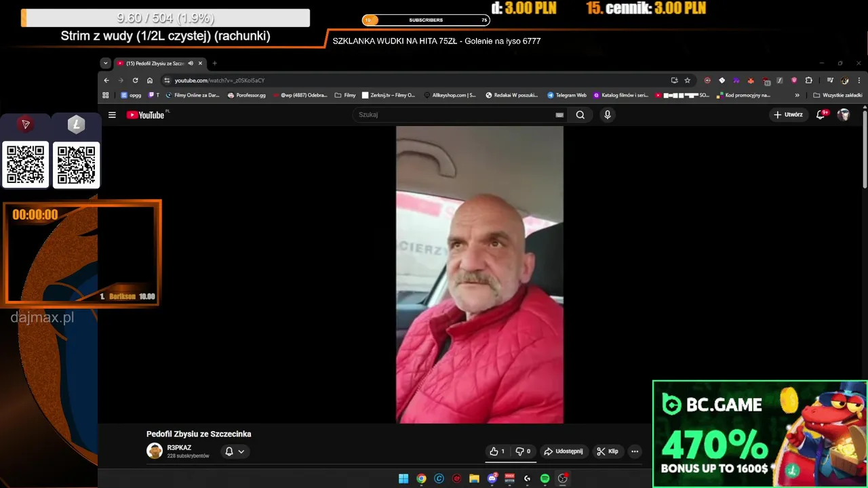This screenshot has width=868, height=488.
Task: Open Spotify from taskbar
Action: coord(545,479)
